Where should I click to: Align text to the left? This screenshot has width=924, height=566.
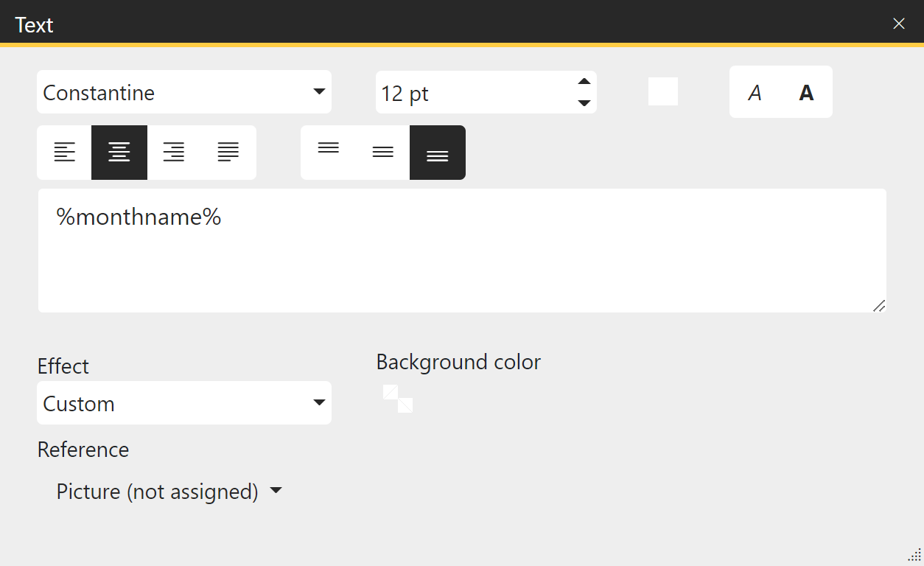[x=65, y=153]
